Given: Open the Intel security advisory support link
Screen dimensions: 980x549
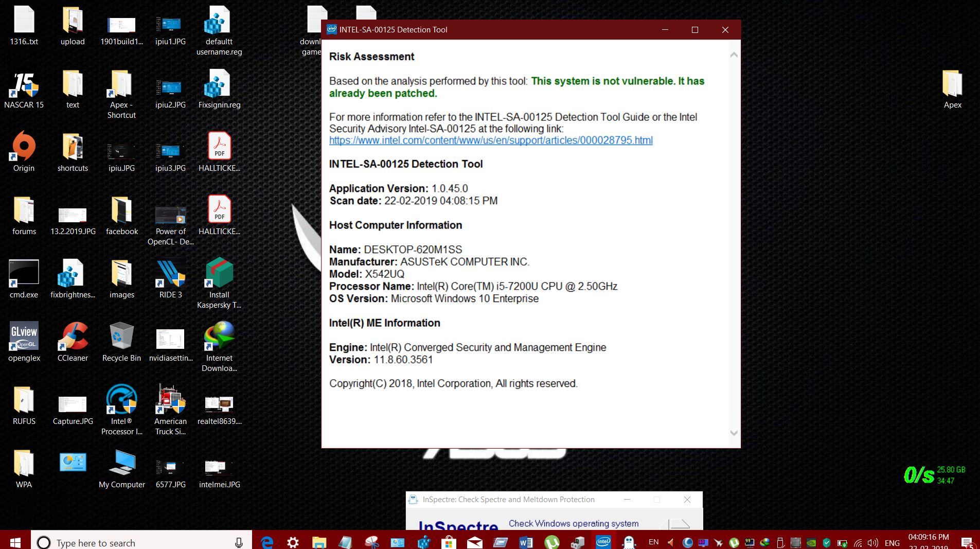Looking at the screenshot, I should click(491, 140).
